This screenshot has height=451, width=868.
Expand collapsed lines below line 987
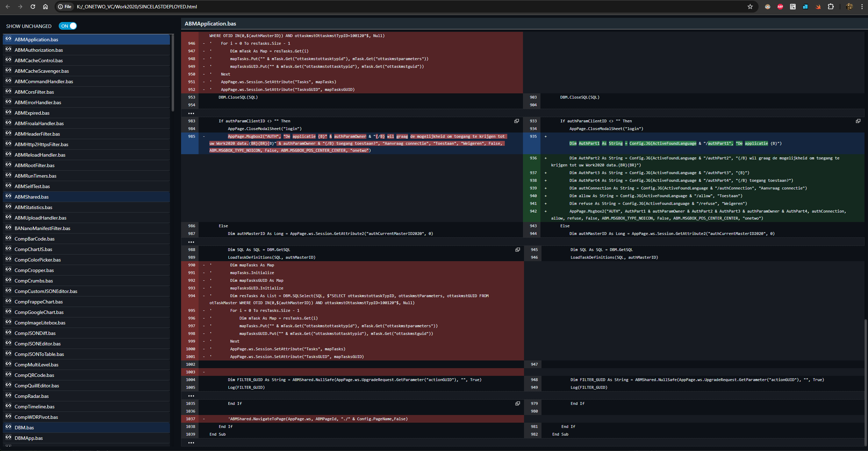[191, 242]
